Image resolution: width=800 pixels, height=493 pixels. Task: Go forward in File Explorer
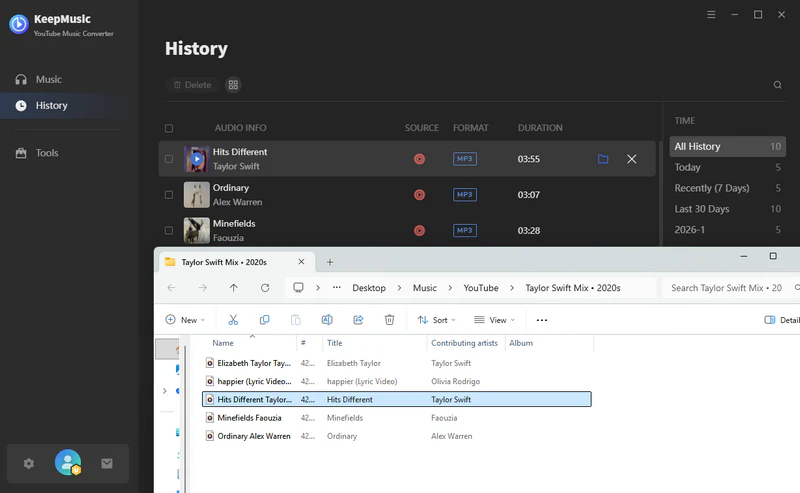203,288
